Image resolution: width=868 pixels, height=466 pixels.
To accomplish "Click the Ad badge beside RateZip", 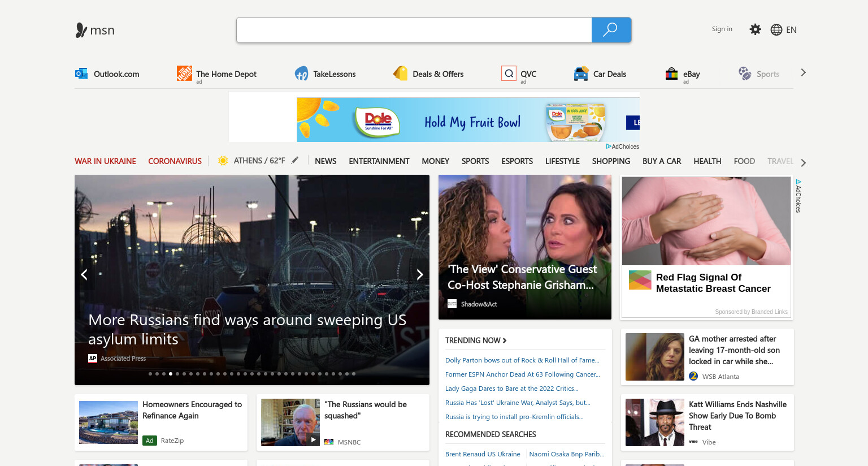I will pos(149,441).
